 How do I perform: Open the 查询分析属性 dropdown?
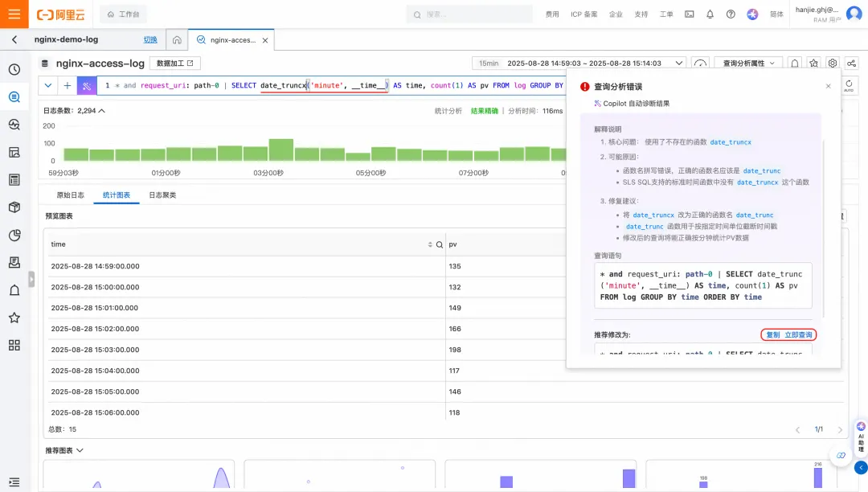coord(748,63)
